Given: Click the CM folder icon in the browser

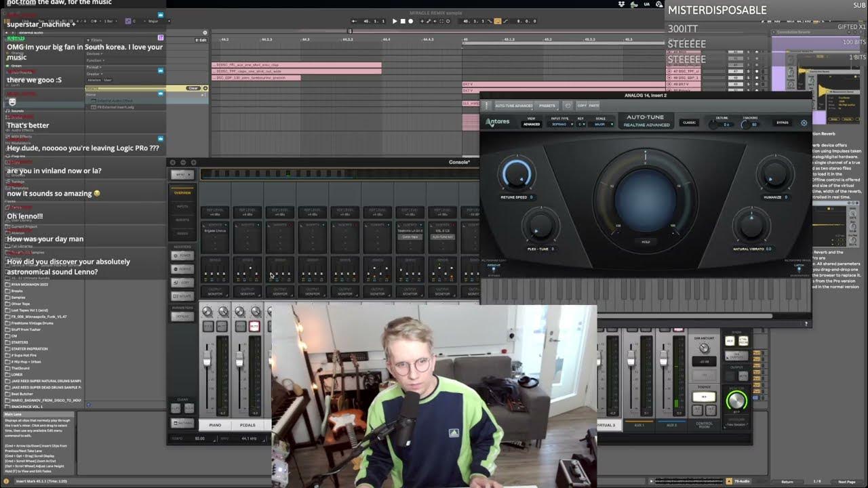Looking at the screenshot, I should pos(7,336).
